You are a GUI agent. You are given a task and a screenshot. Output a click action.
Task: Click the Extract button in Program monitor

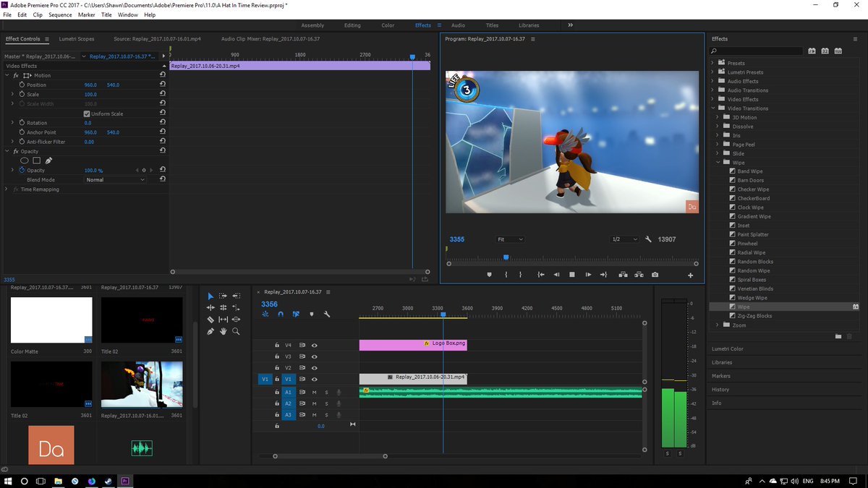click(639, 275)
